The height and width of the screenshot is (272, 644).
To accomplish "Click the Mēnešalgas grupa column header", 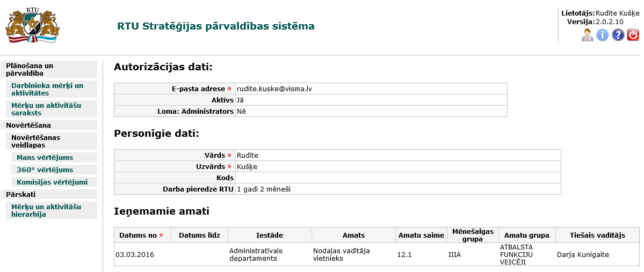I will coord(473,235).
